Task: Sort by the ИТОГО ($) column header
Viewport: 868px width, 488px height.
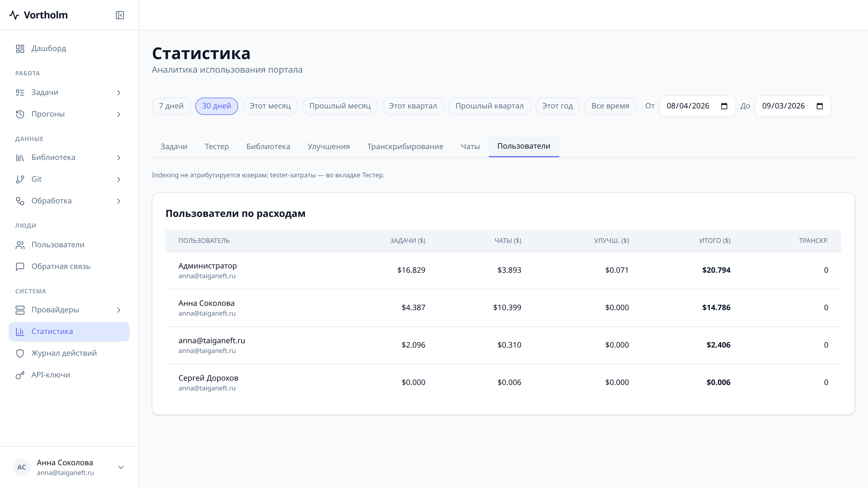Action: click(715, 241)
